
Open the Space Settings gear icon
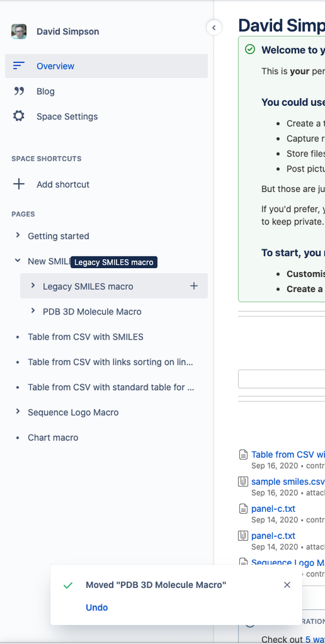click(19, 116)
